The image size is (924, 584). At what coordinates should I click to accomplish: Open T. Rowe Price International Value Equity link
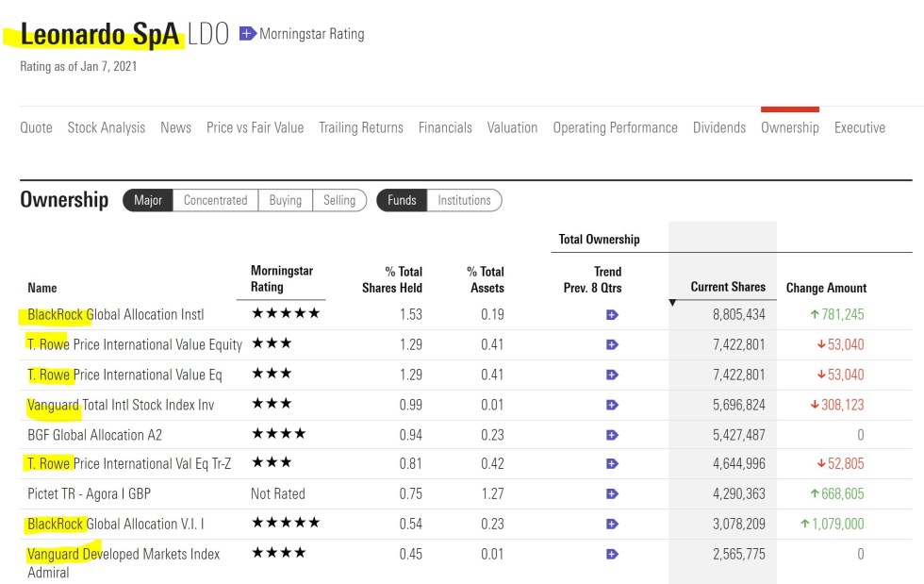pyautogui.click(x=135, y=344)
